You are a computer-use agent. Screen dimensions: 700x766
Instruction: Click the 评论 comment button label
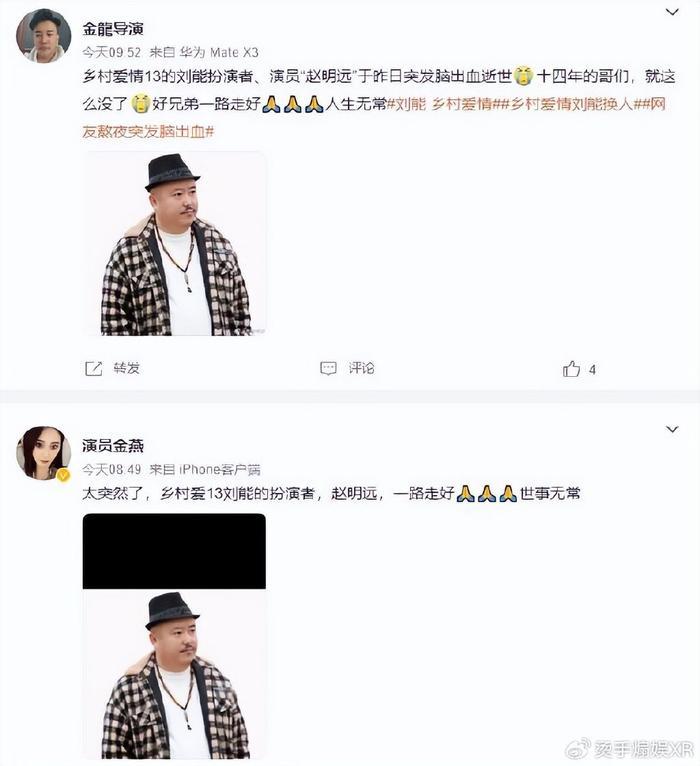pyautogui.click(x=361, y=368)
